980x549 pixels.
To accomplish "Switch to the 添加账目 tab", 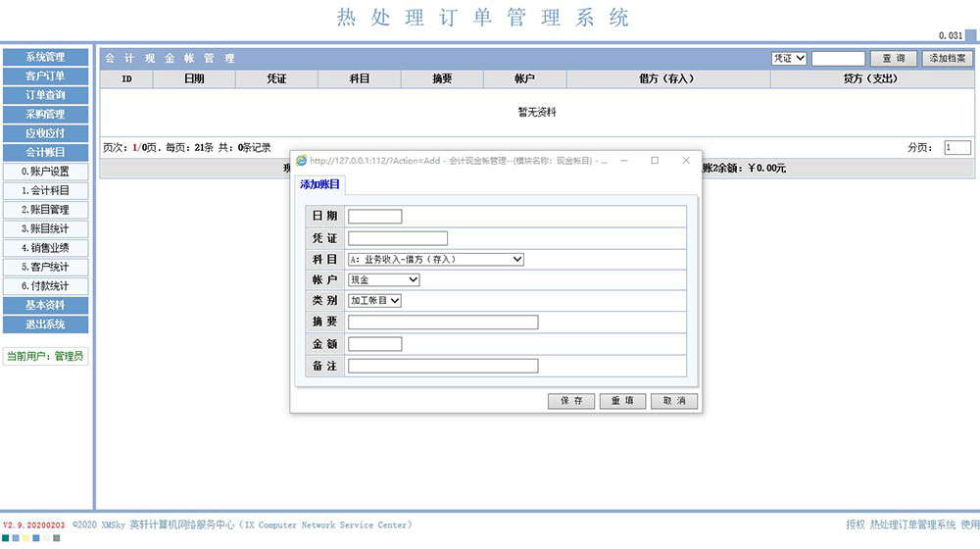I will click(320, 184).
